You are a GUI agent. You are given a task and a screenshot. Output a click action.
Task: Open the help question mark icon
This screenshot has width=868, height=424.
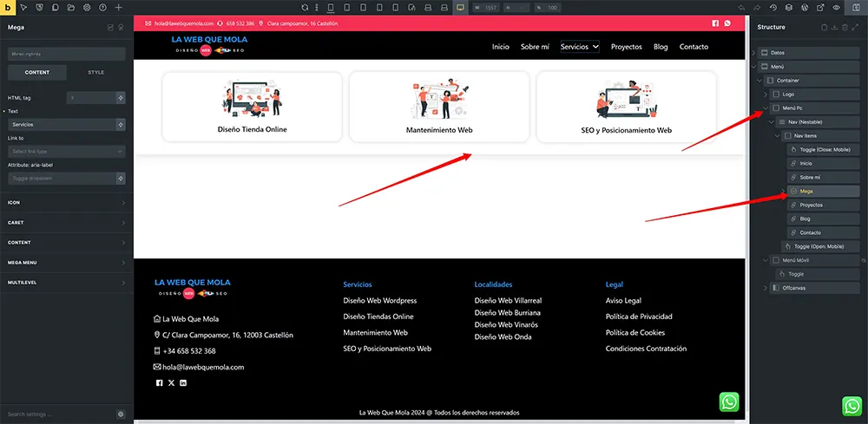(x=102, y=7)
